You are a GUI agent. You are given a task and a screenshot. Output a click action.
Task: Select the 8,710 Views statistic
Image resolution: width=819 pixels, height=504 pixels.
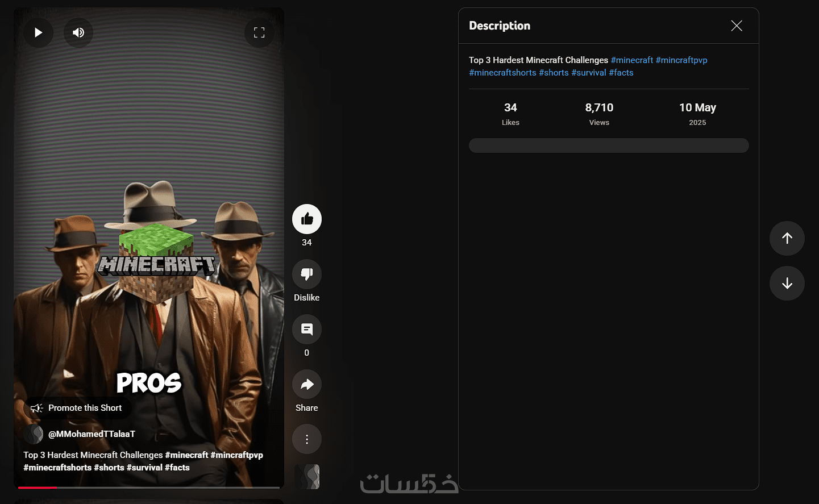(599, 114)
